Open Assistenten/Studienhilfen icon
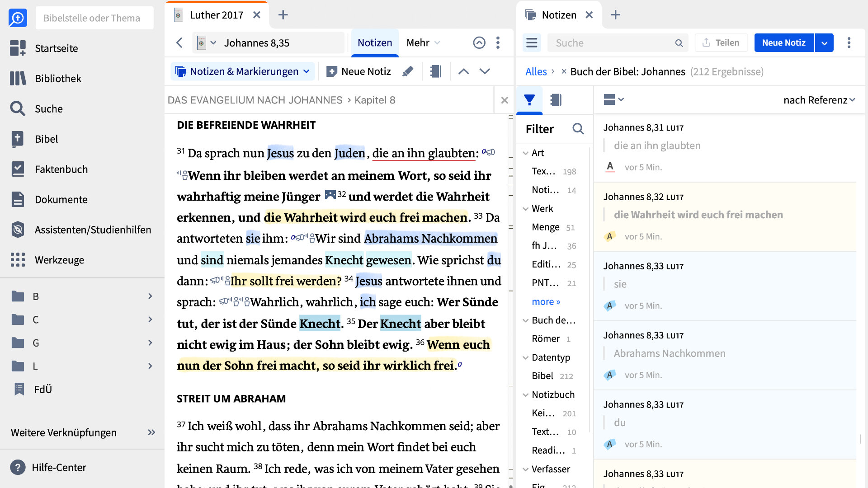Viewport: 868px width, 488px height. 18,230
